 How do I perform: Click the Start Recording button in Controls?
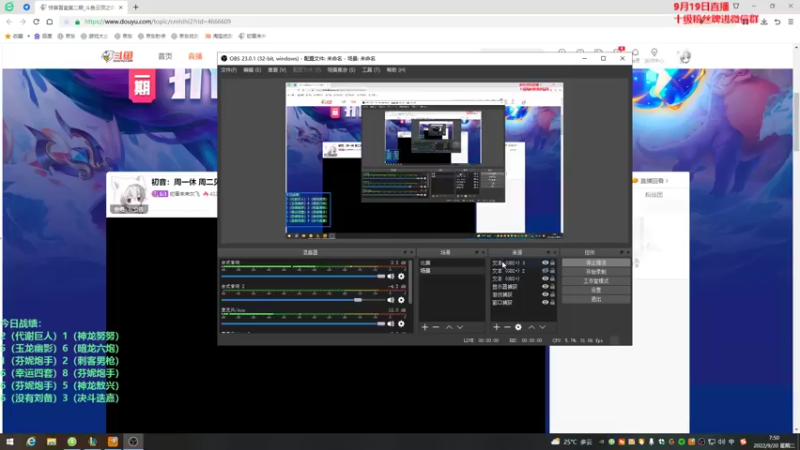(596, 272)
